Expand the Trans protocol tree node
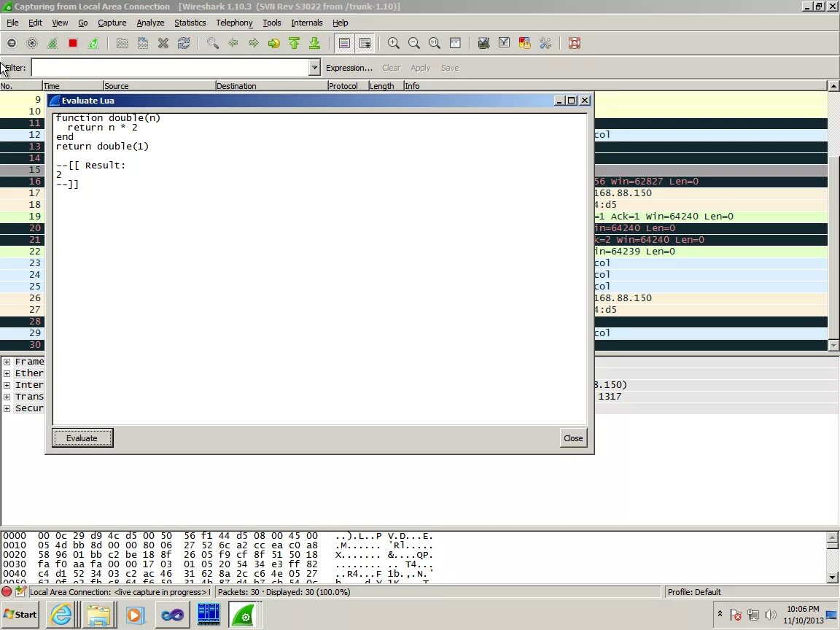The width and height of the screenshot is (840, 630). coord(7,397)
